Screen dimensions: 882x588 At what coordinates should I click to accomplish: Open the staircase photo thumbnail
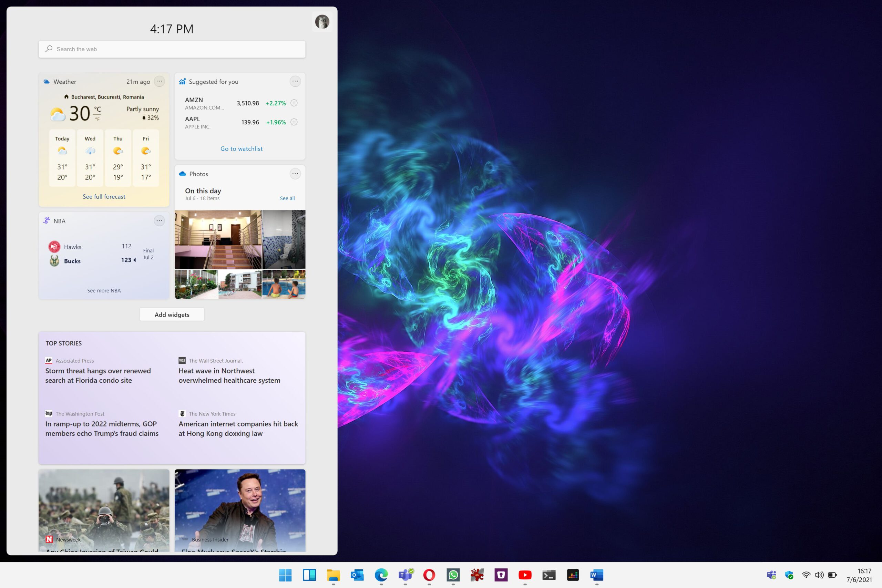(x=218, y=240)
